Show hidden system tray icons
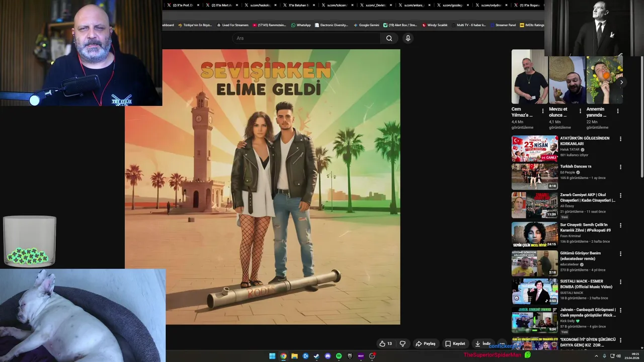This screenshot has height=362, width=644. pos(596,356)
